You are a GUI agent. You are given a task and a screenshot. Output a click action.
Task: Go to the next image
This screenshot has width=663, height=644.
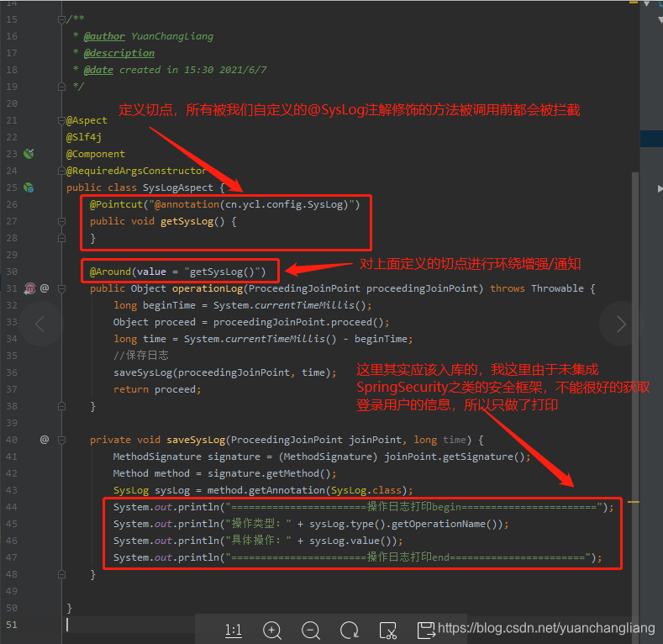tap(621, 325)
